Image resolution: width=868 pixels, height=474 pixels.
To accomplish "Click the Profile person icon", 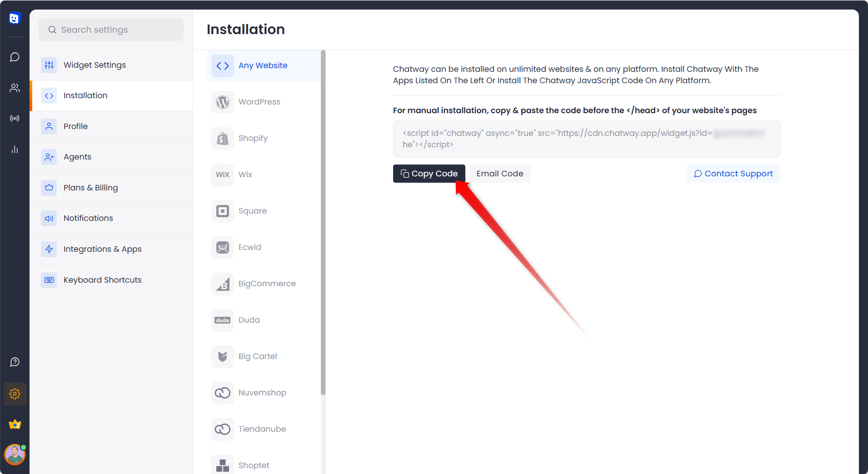I will click(49, 126).
